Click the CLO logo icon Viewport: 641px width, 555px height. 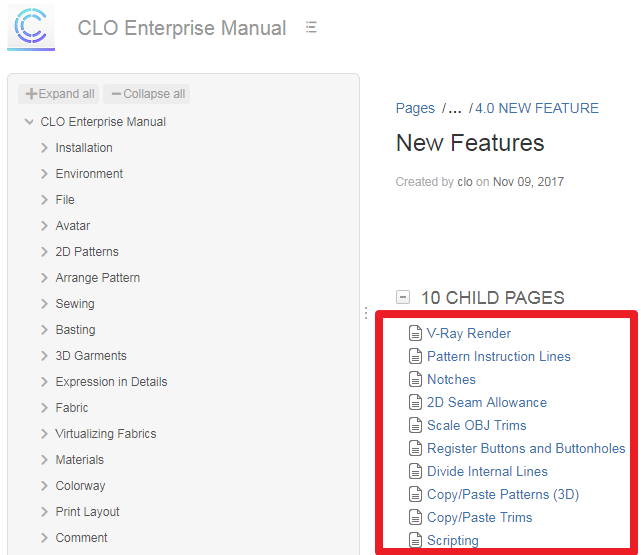coord(31,26)
